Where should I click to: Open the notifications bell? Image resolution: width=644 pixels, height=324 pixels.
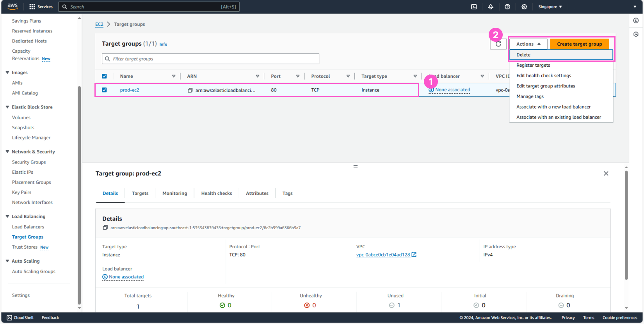click(491, 7)
